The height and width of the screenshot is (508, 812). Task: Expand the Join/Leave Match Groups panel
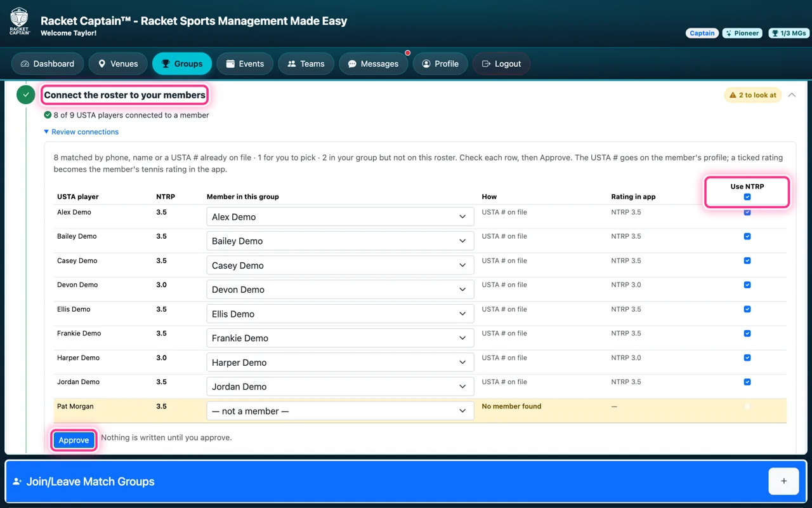[x=406, y=481]
